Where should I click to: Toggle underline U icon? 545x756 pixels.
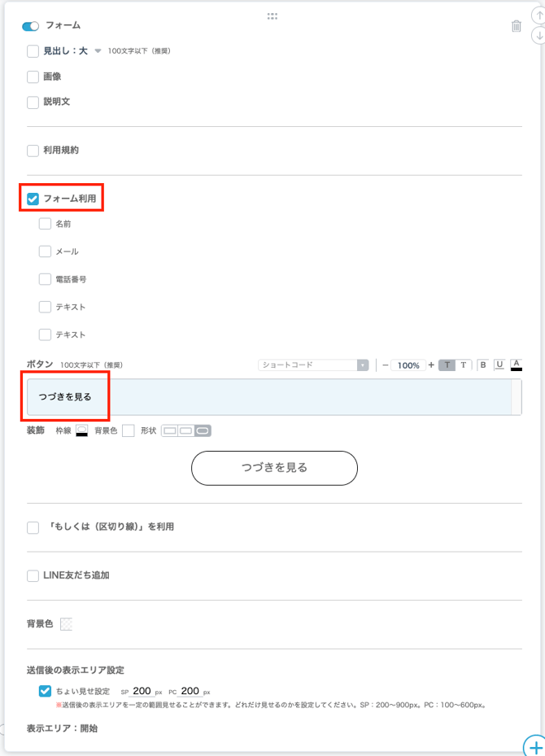[x=499, y=365]
